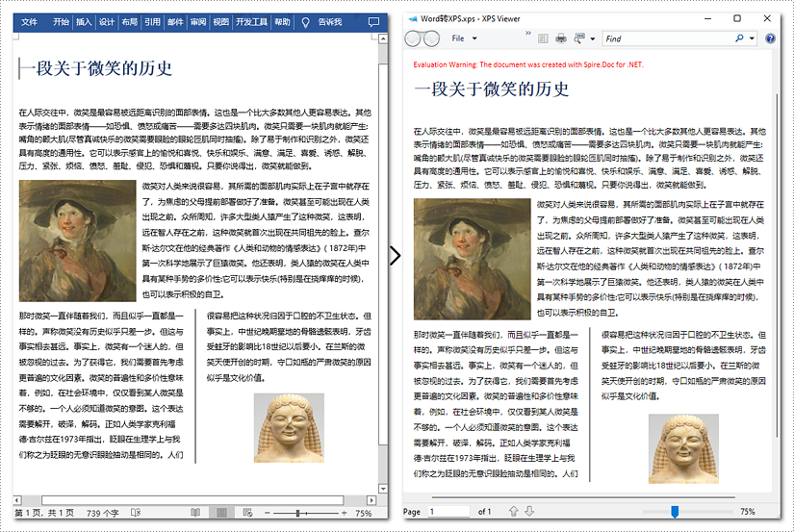The height and width of the screenshot is (532, 794).
Task: Select the stone sculpture image in Word
Action: click(x=289, y=428)
